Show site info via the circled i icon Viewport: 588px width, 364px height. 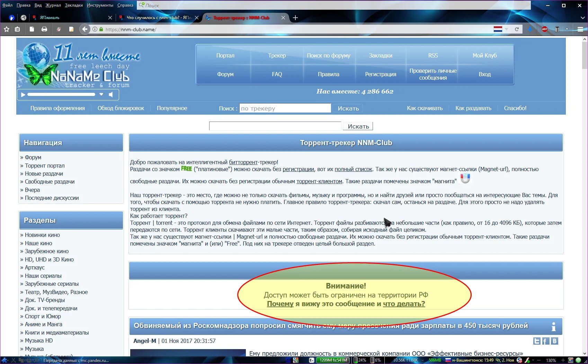(x=95, y=29)
